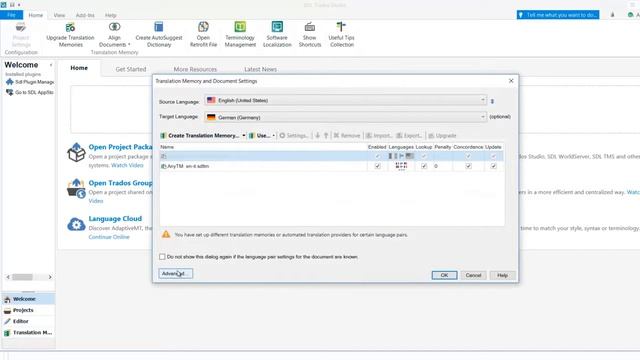
Task: Toggle Enabled checkbox in highlighted first row
Action: pyautogui.click(x=378, y=156)
